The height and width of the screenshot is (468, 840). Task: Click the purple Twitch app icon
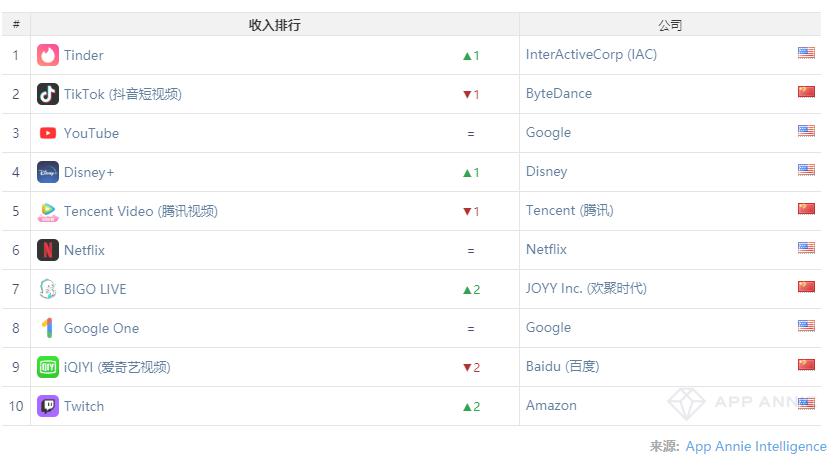click(x=48, y=406)
